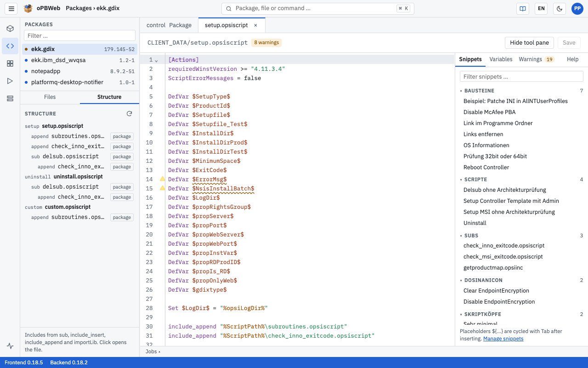
Task: Open uninstall.opsiscript in the structure tree
Action: (x=80, y=177)
